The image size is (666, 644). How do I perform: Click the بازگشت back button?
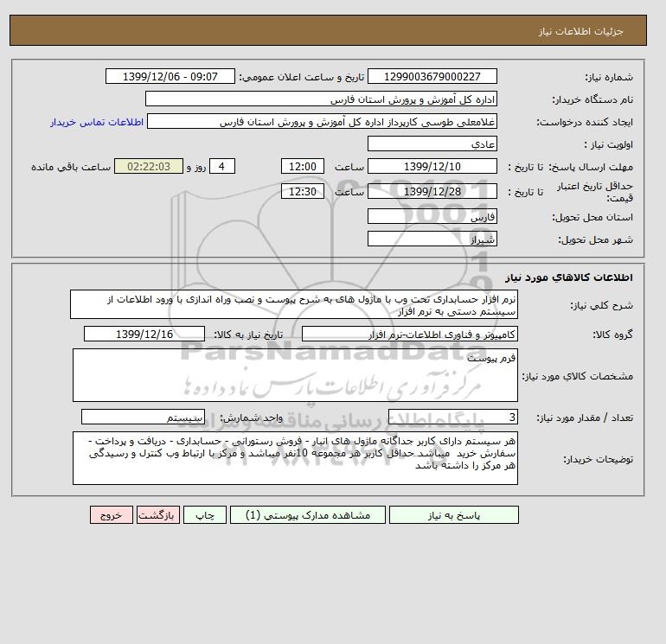click(x=158, y=515)
